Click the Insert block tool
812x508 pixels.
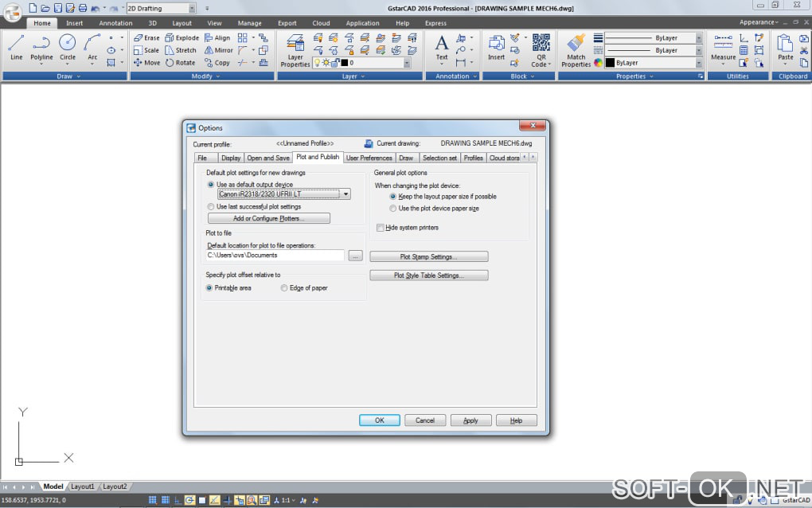pos(496,47)
